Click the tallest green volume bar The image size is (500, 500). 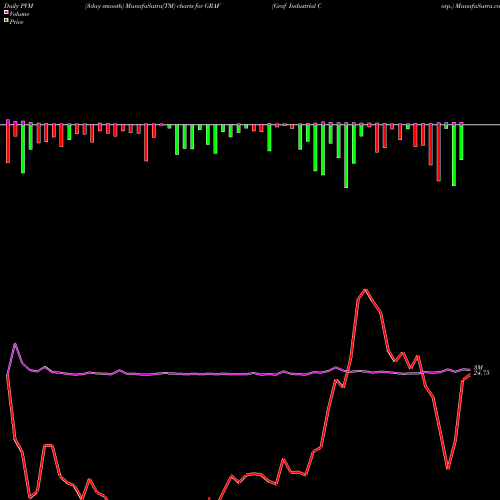point(346,156)
